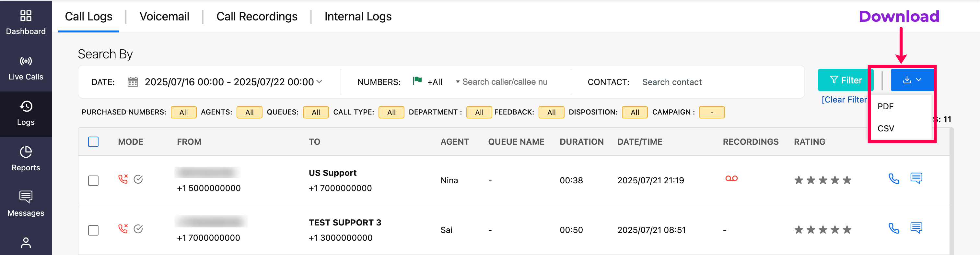Toggle the select-all checkbox in table header
The height and width of the screenshot is (255, 980).
click(93, 142)
